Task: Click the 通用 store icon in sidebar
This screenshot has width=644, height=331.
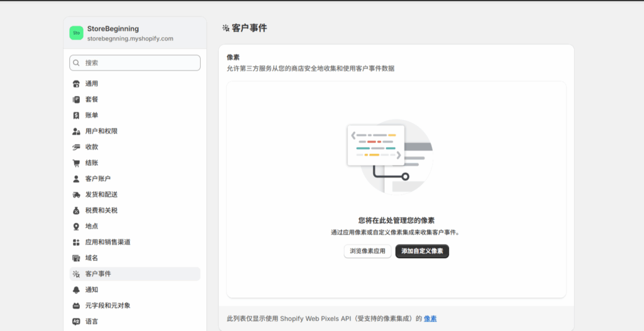Action: (x=76, y=84)
